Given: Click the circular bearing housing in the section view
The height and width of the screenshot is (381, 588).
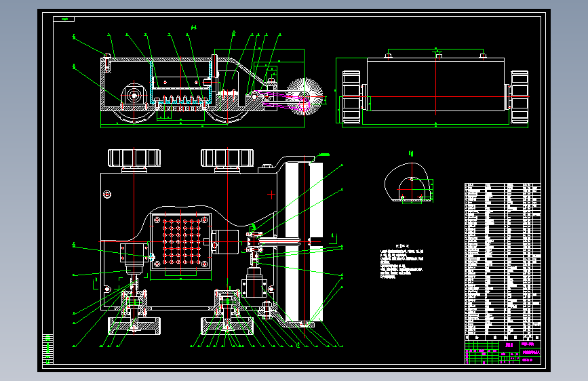Looking at the screenshot, I should coord(134,96).
